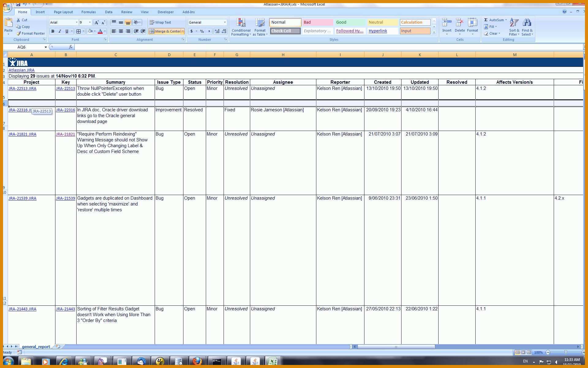Expand the borders dropdown arrow
588x368 pixels.
(83, 31)
